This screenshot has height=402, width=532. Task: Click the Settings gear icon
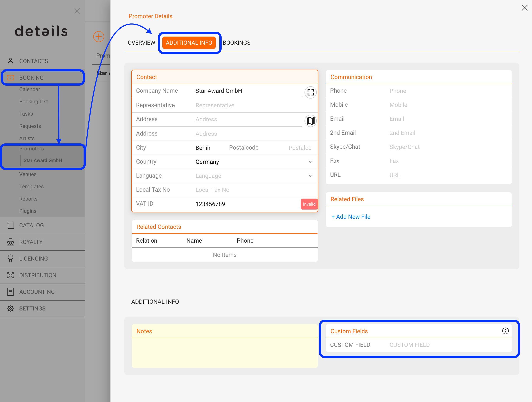tap(10, 308)
